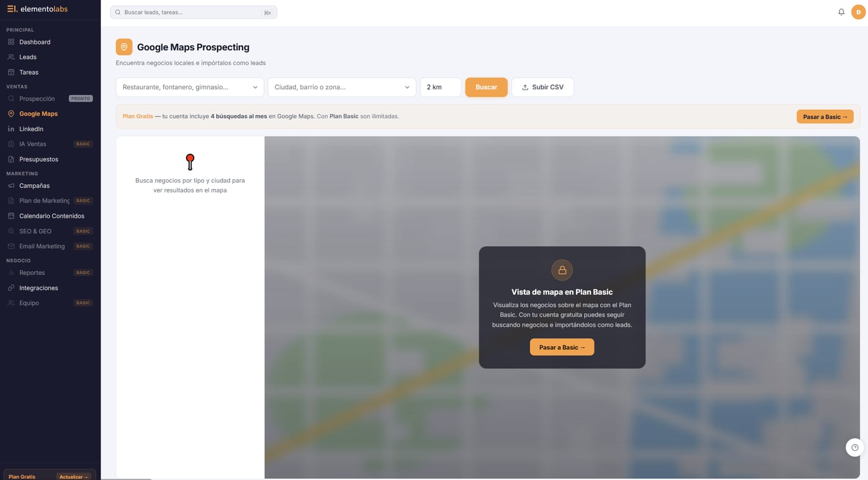
Task: Click the Integraciones link icon
Action: (11, 288)
